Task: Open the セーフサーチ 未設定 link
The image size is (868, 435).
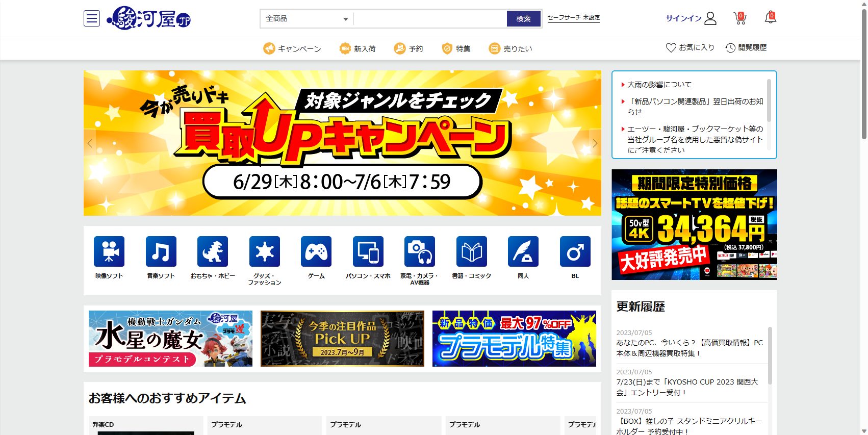Action: coord(573,17)
